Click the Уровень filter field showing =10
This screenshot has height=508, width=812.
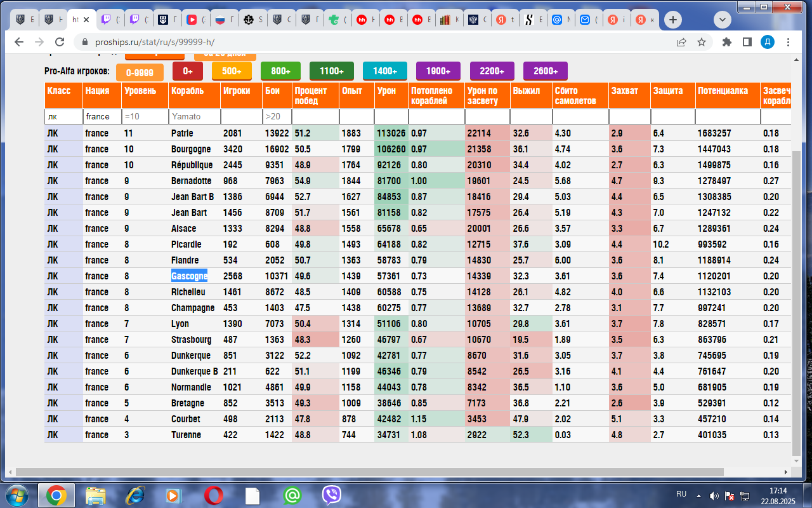click(145, 116)
